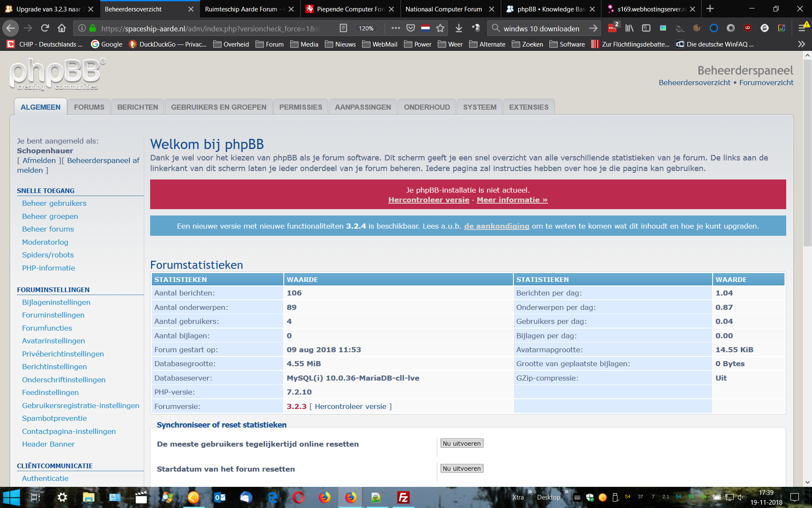Open Library icon in Firefox toolbar
The image size is (812, 508).
click(629, 28)
